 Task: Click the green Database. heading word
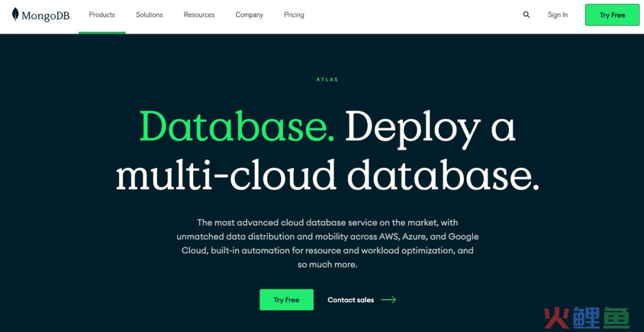point(237,127)
